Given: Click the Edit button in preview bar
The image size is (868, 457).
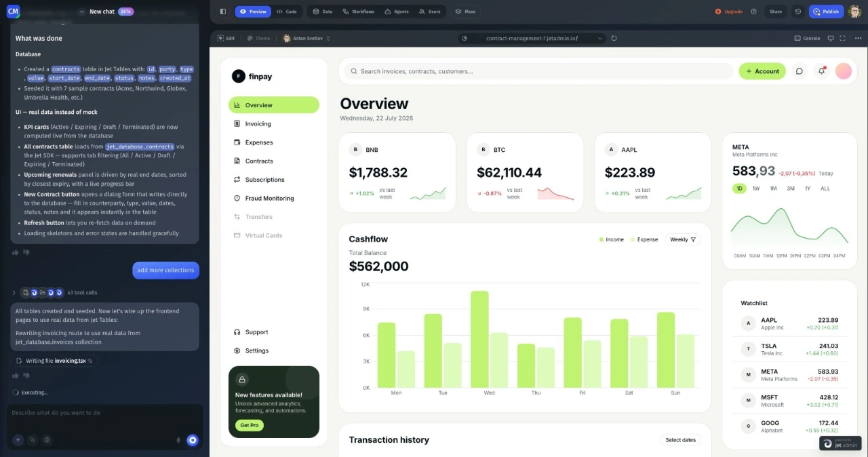Looking at the screenshot, I should pos(226,38).
